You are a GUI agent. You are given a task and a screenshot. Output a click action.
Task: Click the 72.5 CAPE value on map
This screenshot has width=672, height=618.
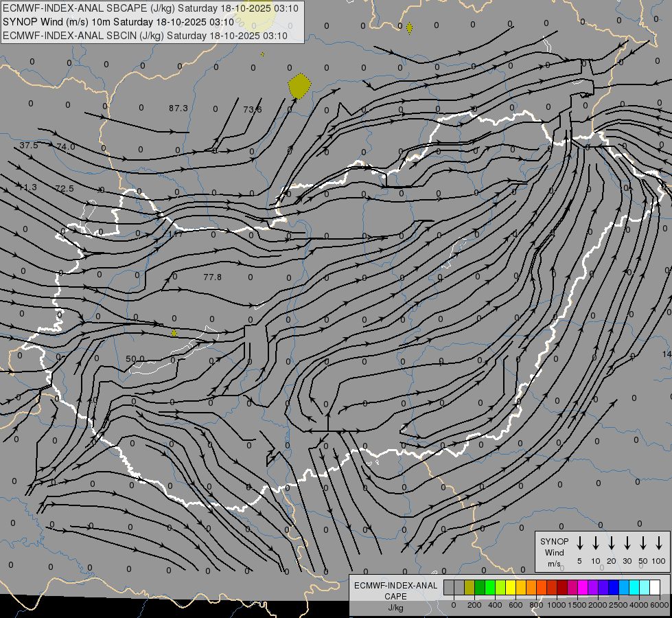pos(65,189)
